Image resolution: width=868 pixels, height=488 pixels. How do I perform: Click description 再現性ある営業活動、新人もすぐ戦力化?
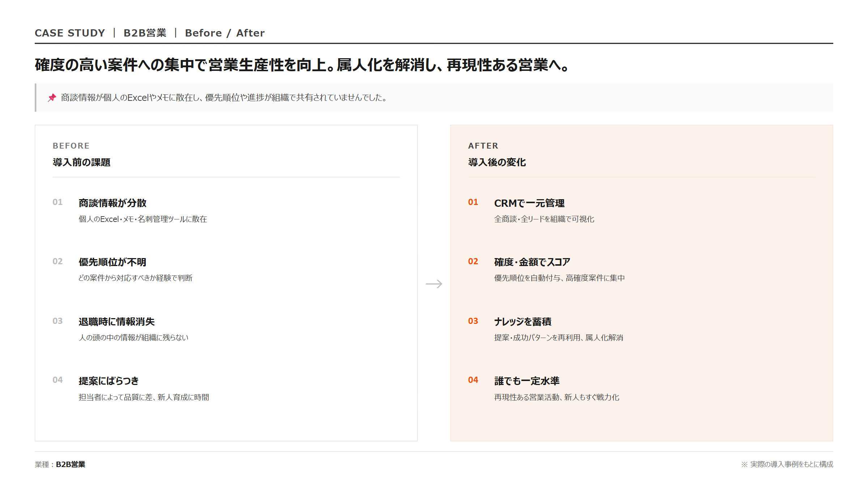(557, 397)
